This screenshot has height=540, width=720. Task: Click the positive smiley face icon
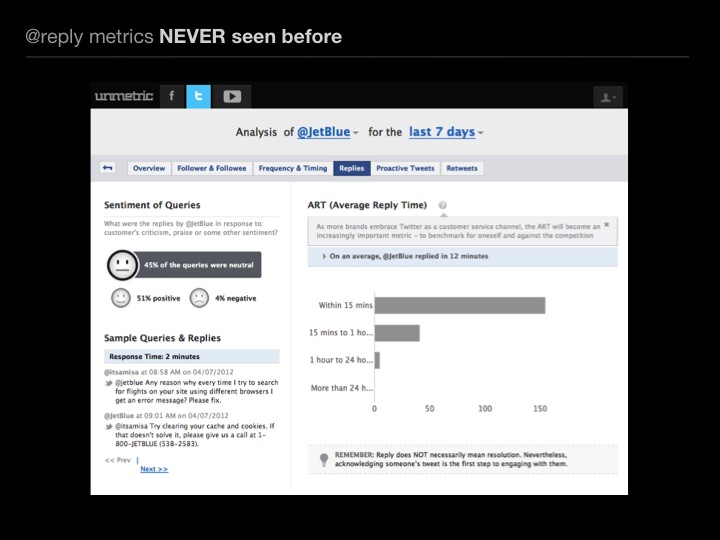(x=121, y=298)
